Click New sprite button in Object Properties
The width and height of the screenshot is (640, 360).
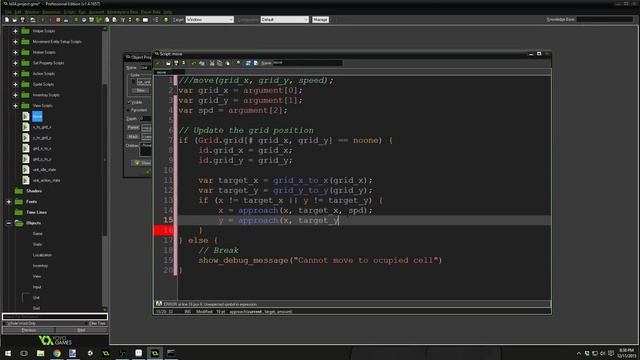tap(141, 90)
